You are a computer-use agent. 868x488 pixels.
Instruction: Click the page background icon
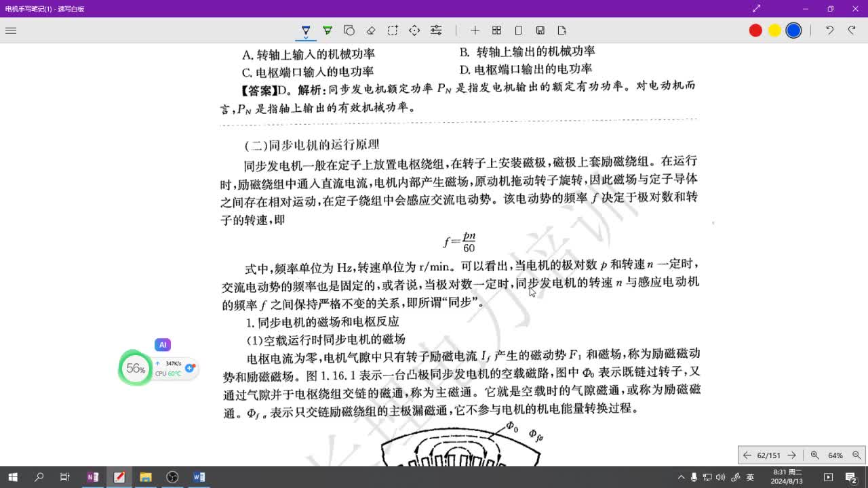click(x=518, y=30)
